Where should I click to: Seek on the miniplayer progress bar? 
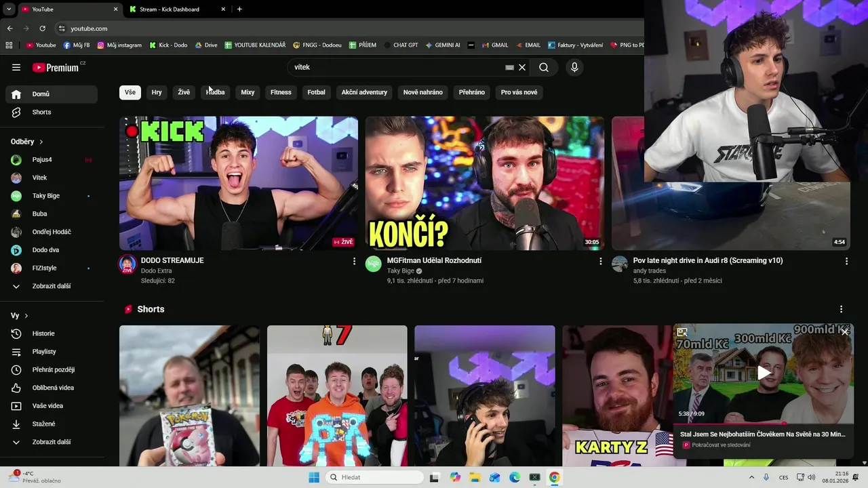764,424
